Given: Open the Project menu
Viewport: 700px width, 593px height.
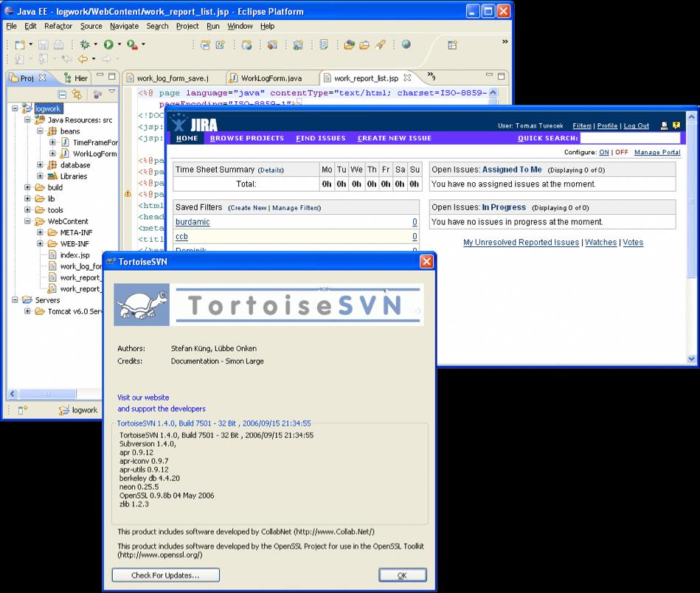Looking at the screenshot, I should tap(187, 26).
